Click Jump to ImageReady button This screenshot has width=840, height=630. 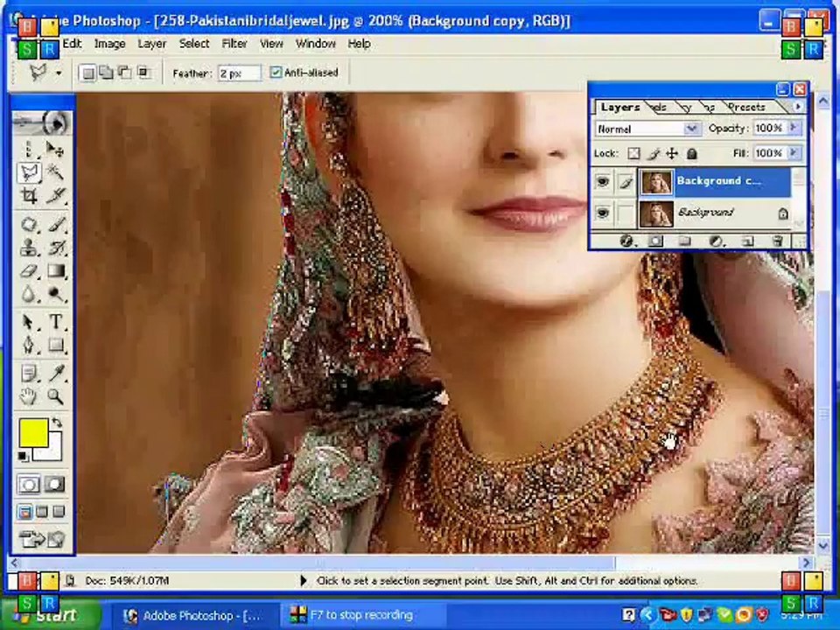click(x=43, y=538)
